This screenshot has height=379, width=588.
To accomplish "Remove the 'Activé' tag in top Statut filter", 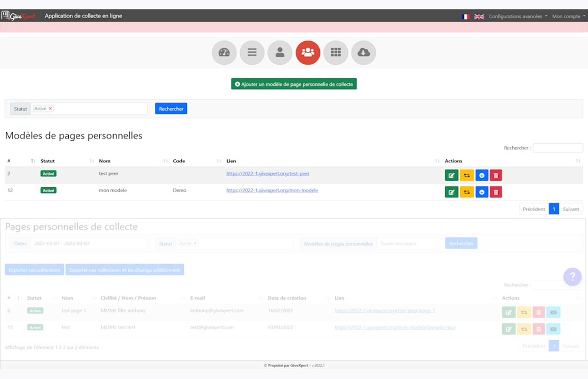I will [x=50, y=108].
